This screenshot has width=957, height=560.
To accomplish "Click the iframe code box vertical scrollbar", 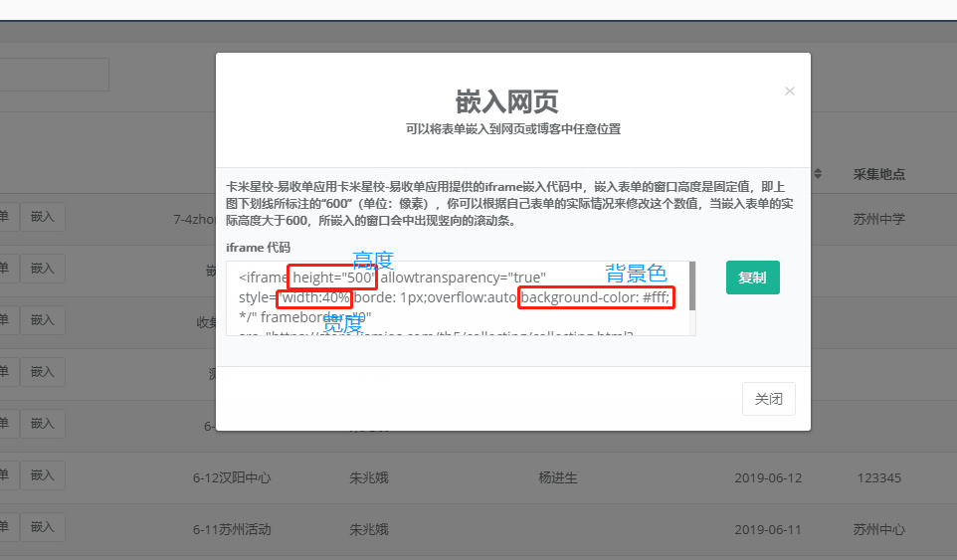I will tap(692, 285).
